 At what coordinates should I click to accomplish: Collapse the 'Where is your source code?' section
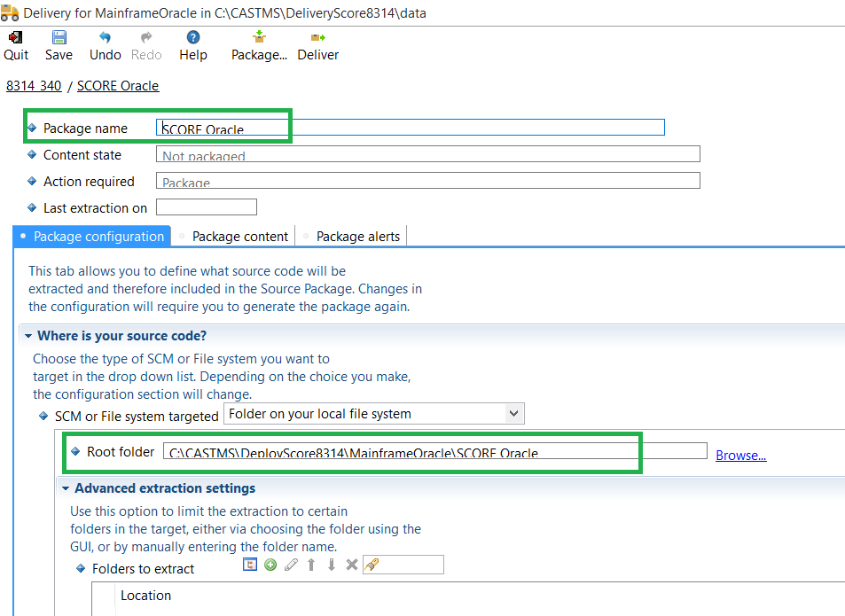coord(28,336)
